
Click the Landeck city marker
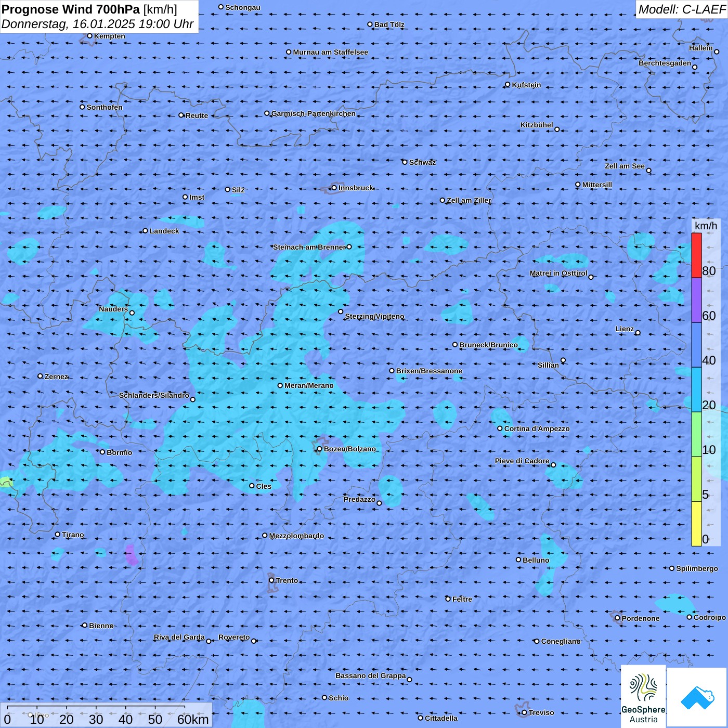tap(145, 231)
